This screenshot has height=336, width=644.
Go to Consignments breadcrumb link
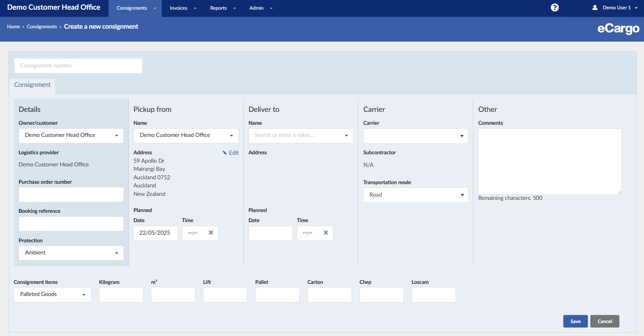42,27
